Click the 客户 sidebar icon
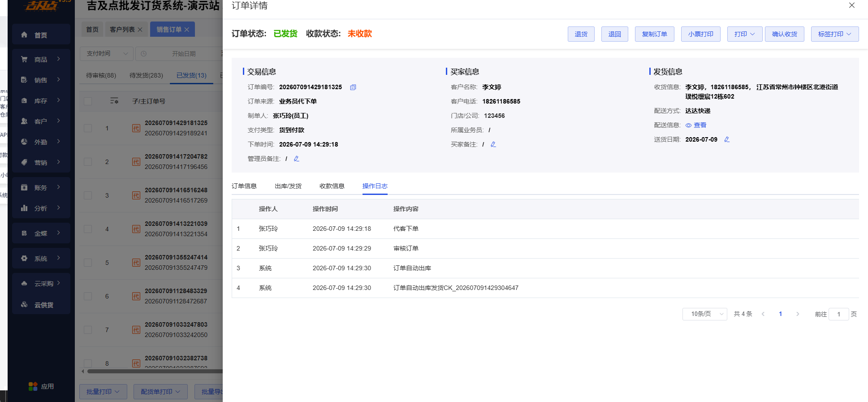The width and height of the screenshot is (868, 402). point(24,121)
